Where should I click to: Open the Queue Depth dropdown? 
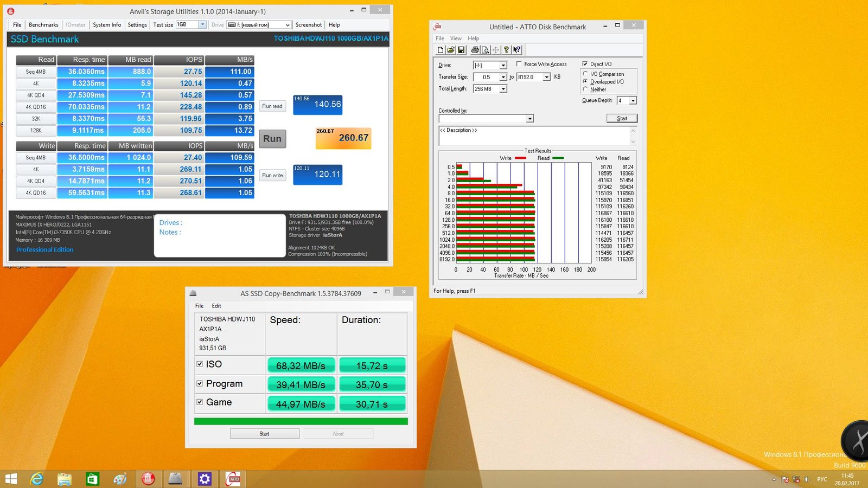pos(633,100)
